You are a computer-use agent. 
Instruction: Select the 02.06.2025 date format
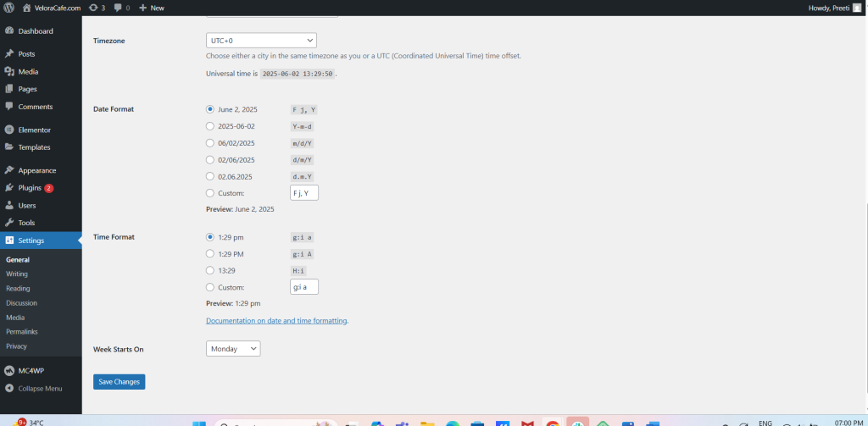210,176
